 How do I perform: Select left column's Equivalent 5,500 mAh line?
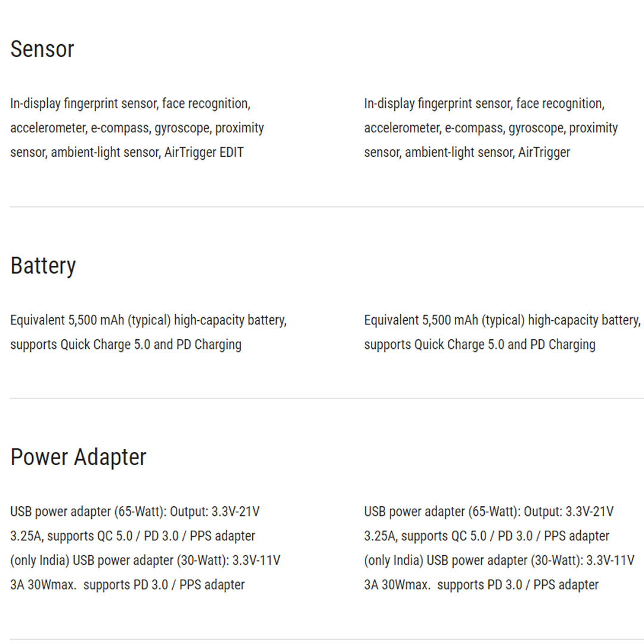point(148,320)
